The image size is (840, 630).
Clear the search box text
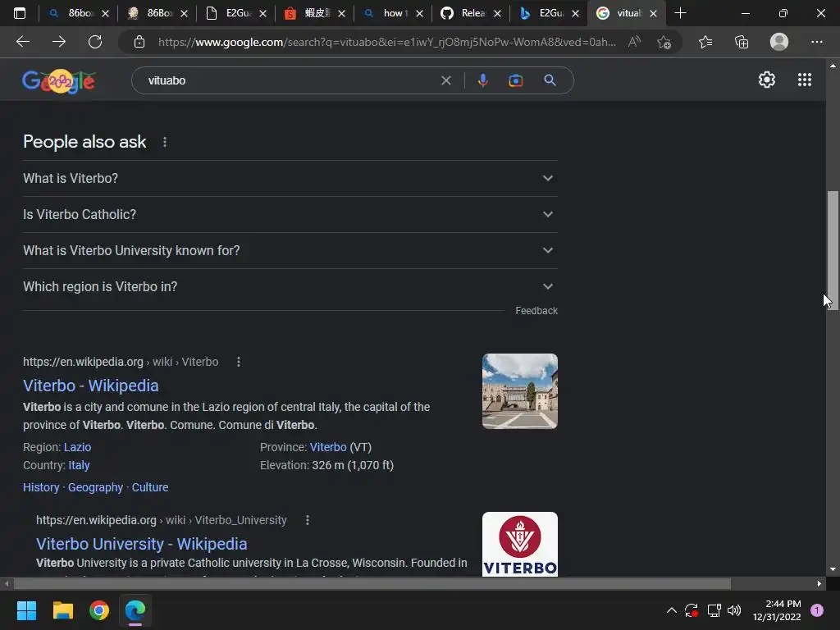point(445,80)
